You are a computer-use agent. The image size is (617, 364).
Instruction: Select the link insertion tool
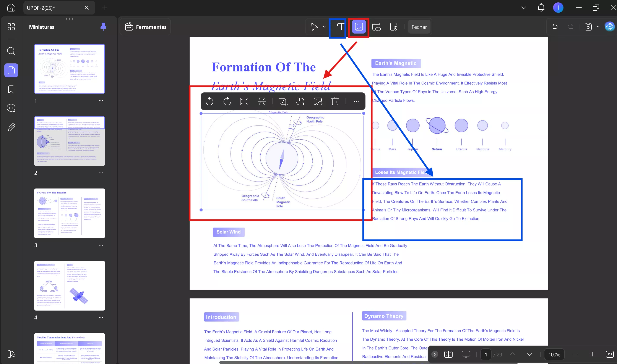(x=376, y=27)
